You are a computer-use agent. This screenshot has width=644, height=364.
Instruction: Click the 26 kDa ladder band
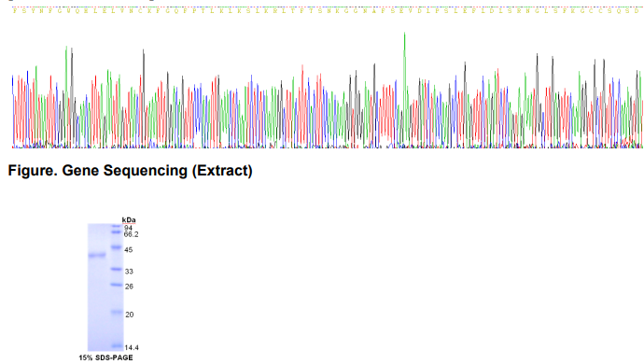coord(117,285)
